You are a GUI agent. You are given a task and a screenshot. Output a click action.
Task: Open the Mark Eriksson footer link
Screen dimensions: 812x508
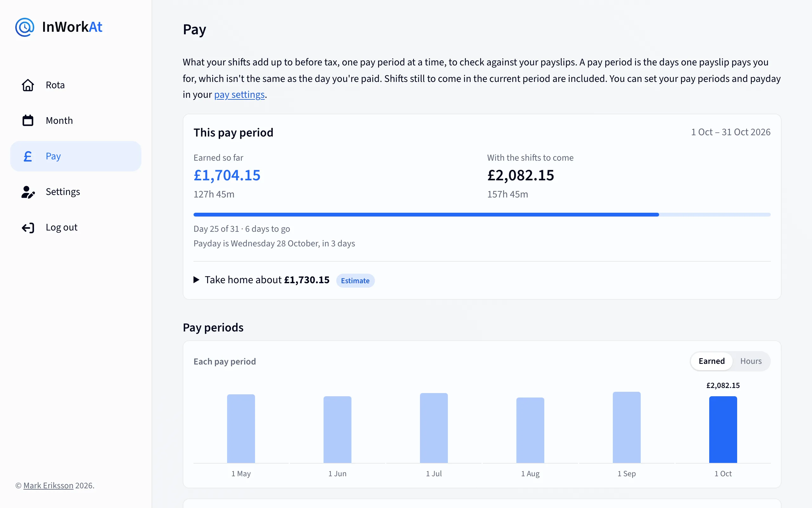[48, 485]
